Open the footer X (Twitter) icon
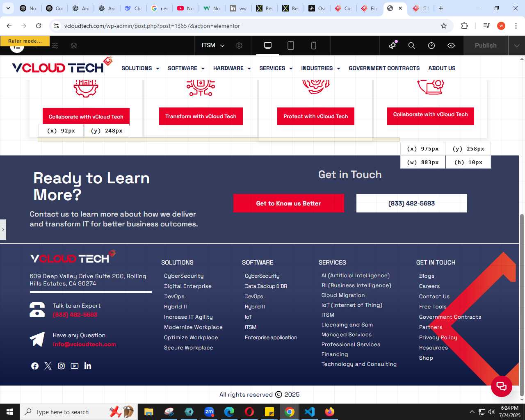 [48, 366]
